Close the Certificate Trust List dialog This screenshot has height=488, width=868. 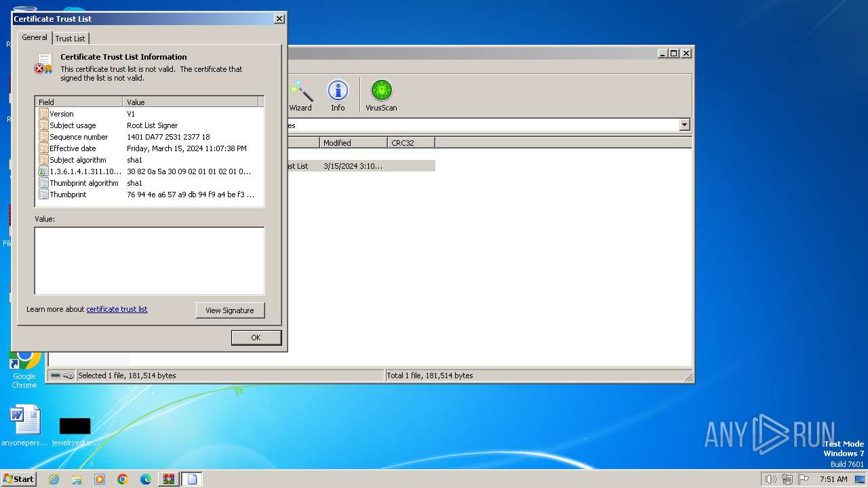click(x=279, y=19)
